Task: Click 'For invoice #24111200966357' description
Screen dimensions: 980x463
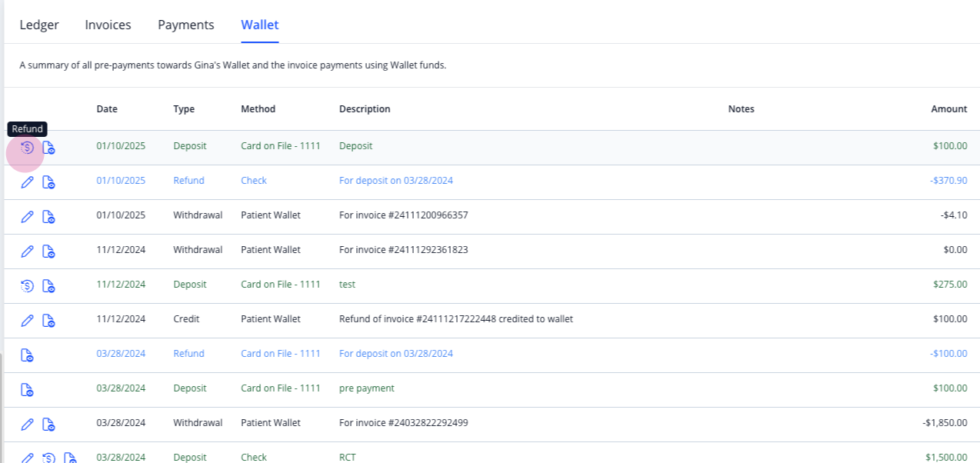Action: pos(403,215)
